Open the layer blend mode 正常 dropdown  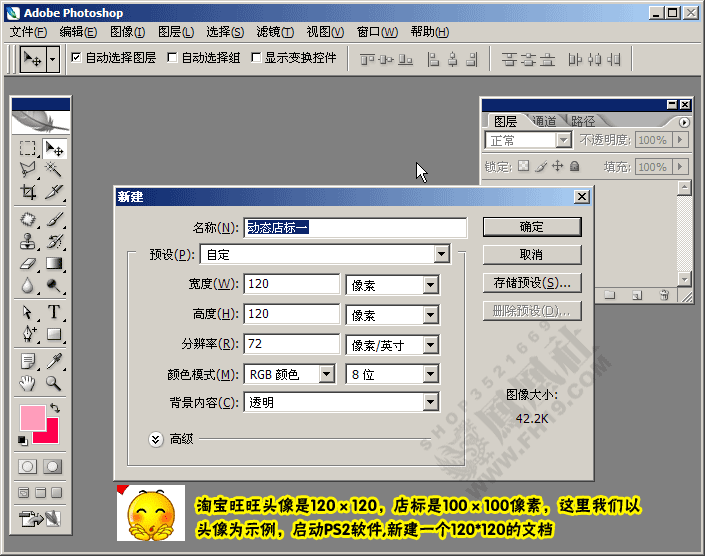click(x=563, y=140)
